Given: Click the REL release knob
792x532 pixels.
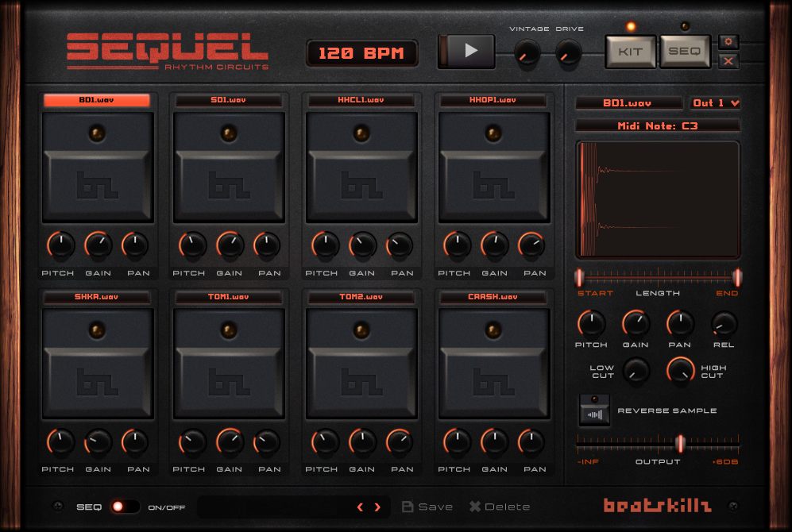Looking at the screenshot, I should coord(724,323).
